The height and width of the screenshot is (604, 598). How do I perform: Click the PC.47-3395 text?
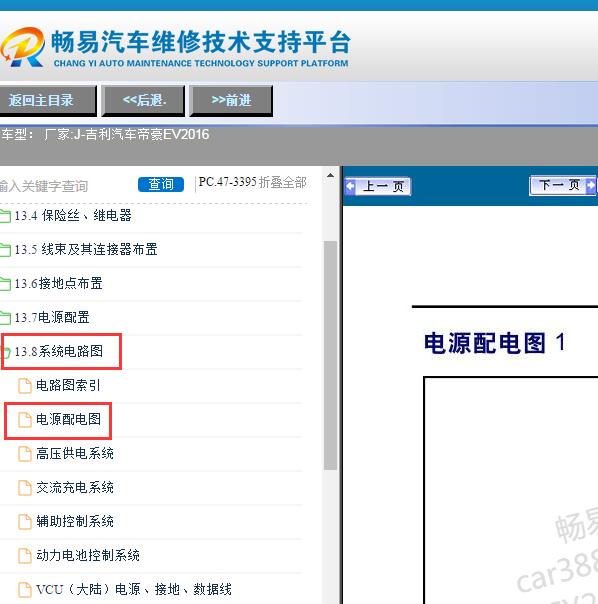(x=228, y=182)
